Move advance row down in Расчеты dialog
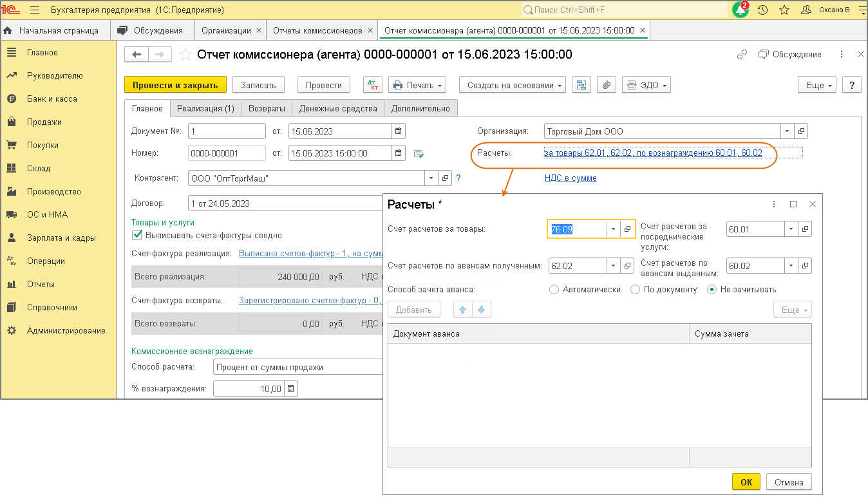Image resolution: width=868 pixels, height=497 pixels. (482, 310)
